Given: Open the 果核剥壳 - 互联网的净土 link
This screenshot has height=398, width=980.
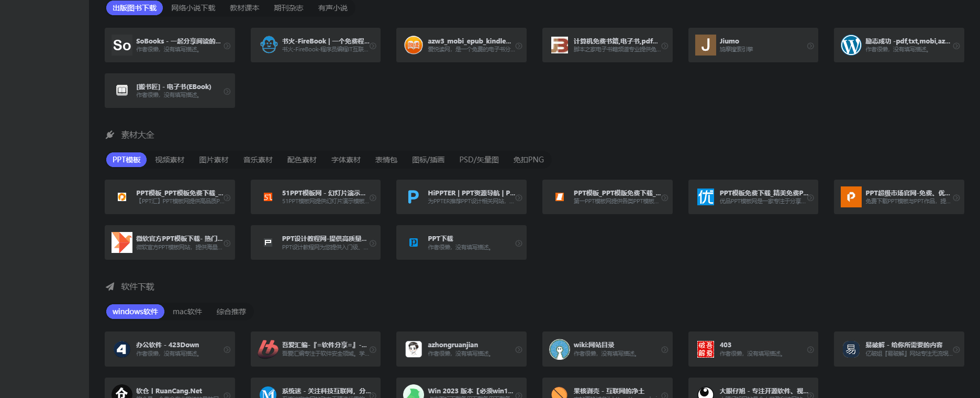Looking at the screenshot, I should pos(609,391).
